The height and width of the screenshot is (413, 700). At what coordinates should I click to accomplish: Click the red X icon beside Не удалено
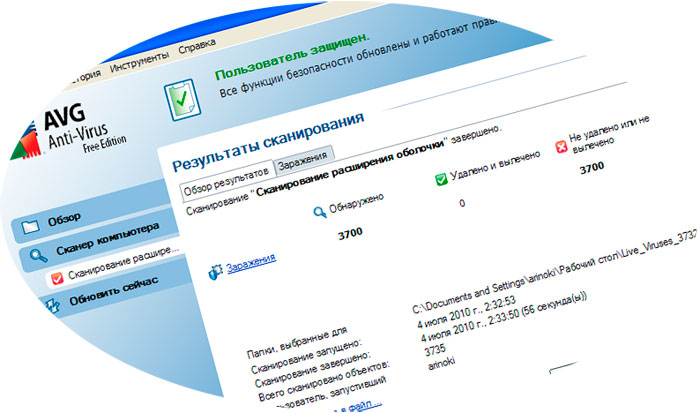pyautogui.click(x=561, y=146)
